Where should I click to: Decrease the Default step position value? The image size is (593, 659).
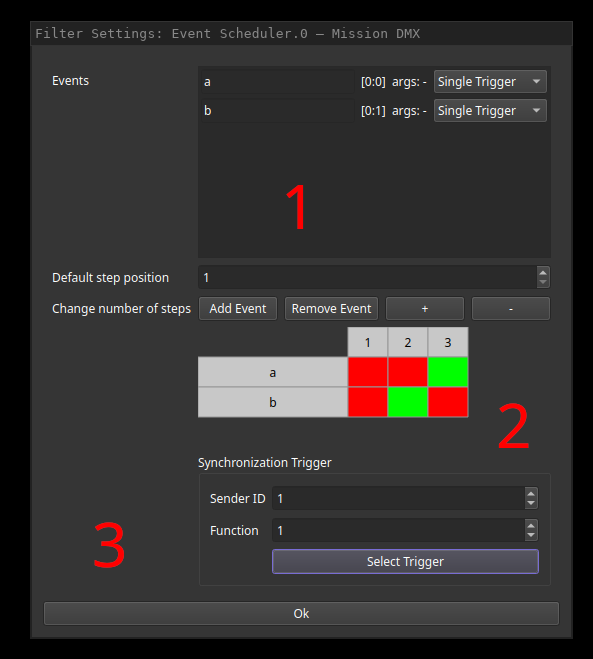(543, 282)
